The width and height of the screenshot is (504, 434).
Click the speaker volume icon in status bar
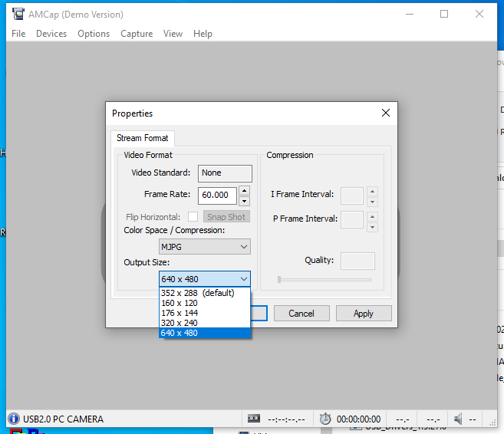[x=458, y=419]
